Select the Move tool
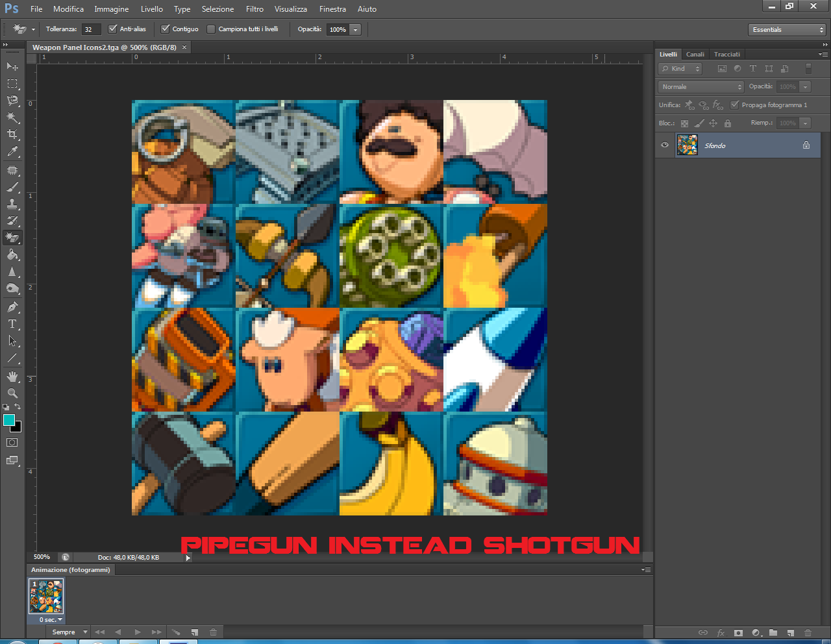Viewport: 831px width, 644px height. pyautogui.click(x=12, y=66)
